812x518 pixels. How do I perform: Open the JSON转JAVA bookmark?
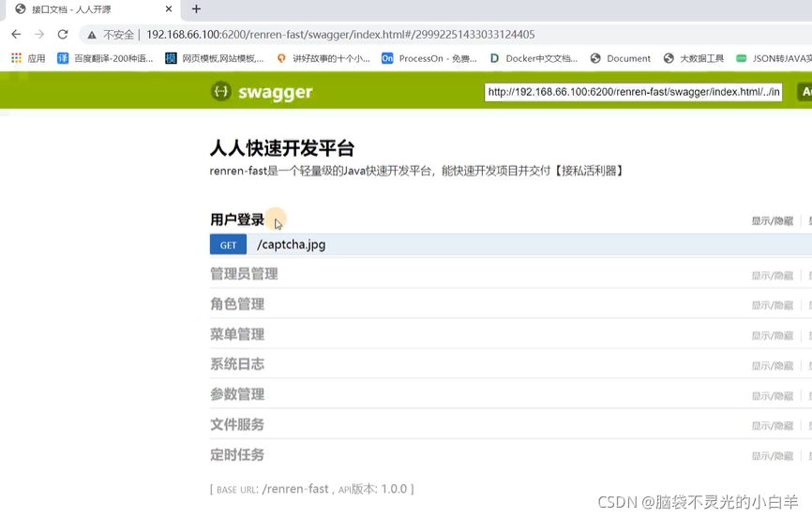(x=774, y=58)
